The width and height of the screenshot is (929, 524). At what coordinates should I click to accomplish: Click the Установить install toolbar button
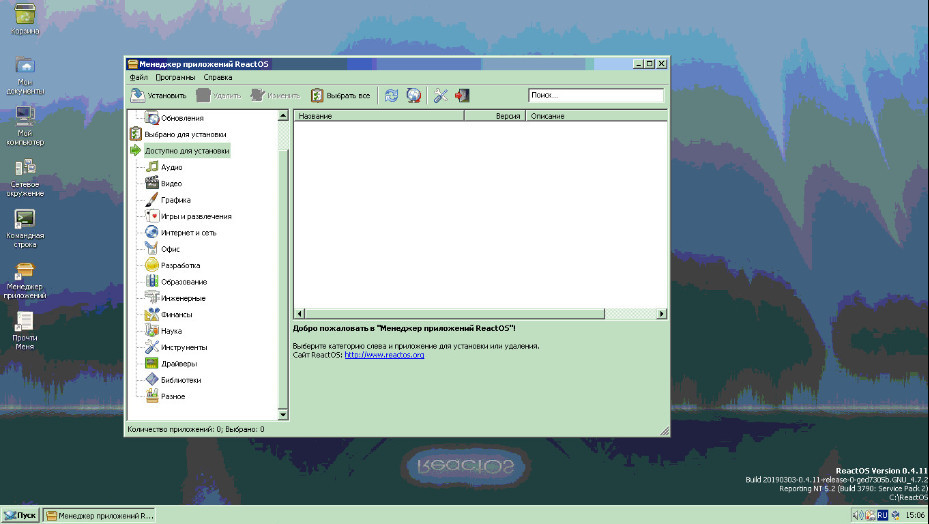(158, 95)
